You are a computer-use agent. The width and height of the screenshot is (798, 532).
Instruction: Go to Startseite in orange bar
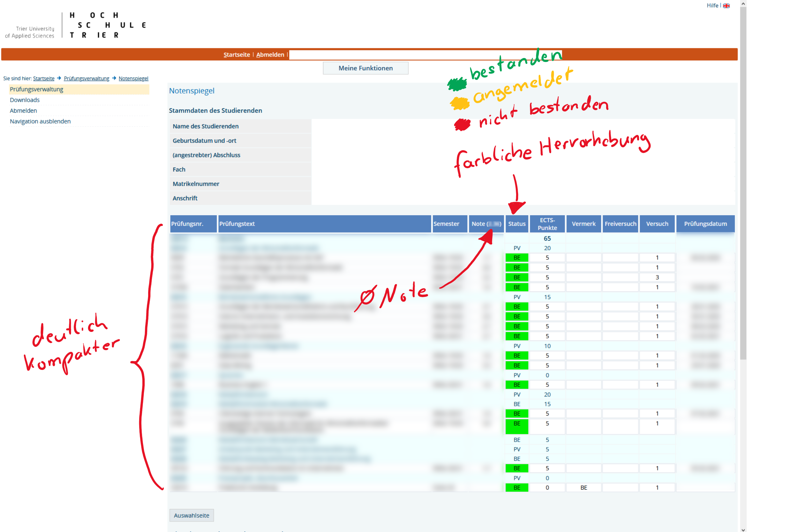[237, 55]
